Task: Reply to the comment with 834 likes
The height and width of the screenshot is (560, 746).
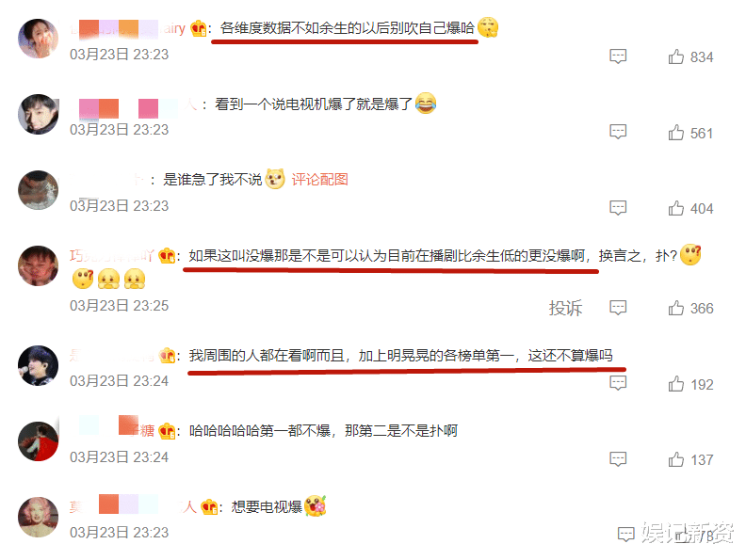Action: (618, 56)
